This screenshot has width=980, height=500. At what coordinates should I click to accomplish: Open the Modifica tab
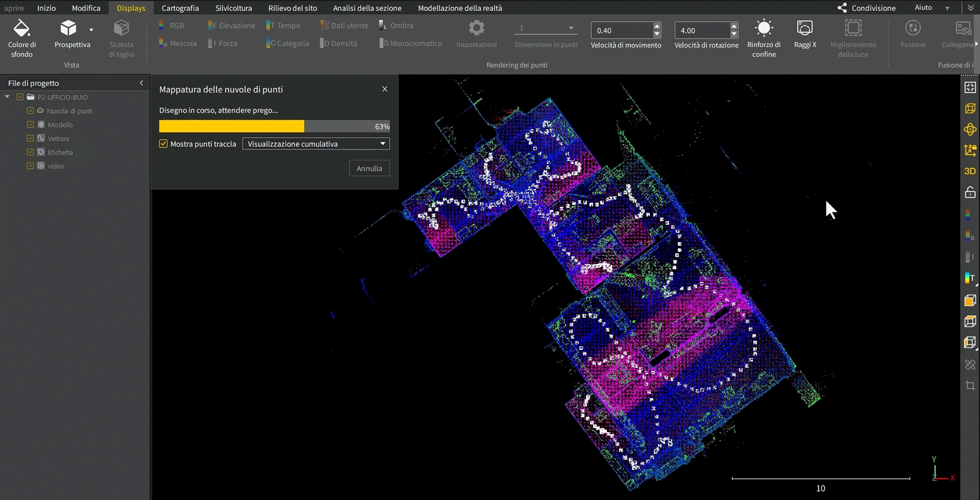click(86, 8)
